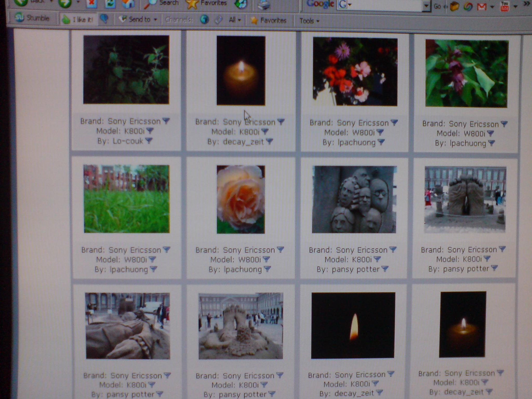This screenshot has height=399, width=532.
Task: Click 'decay_zeit' under the top-row candle photo
Action: click(243, 142)
